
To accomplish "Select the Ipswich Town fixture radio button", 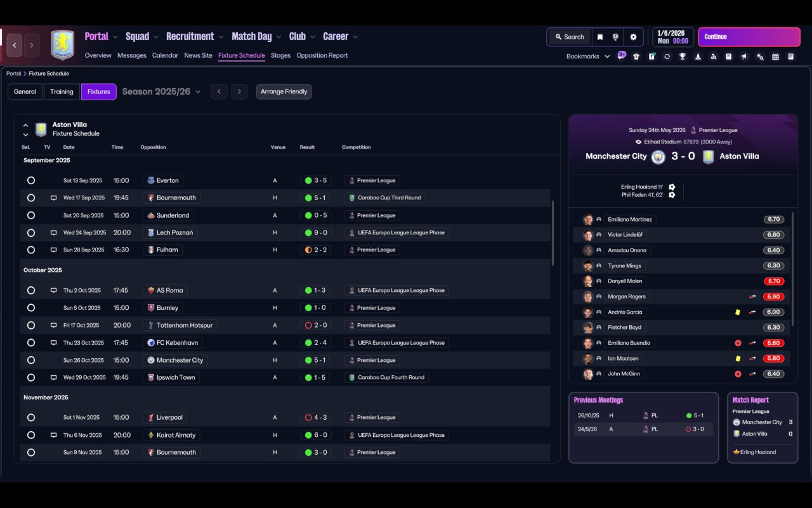I will tap(31, 377).
